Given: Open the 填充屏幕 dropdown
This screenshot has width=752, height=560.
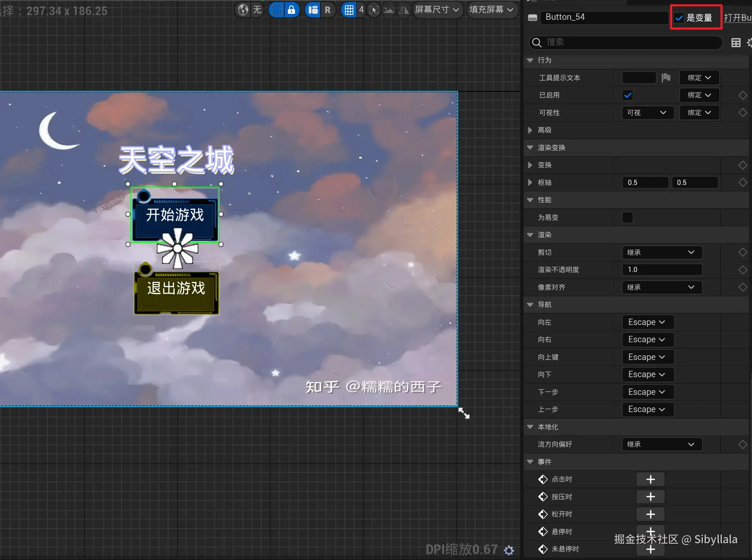Looking at the screenshot, I should pos(492,9).
